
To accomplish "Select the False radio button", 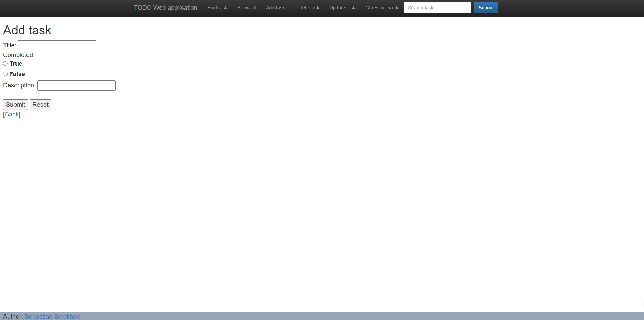I will point(5,74).
